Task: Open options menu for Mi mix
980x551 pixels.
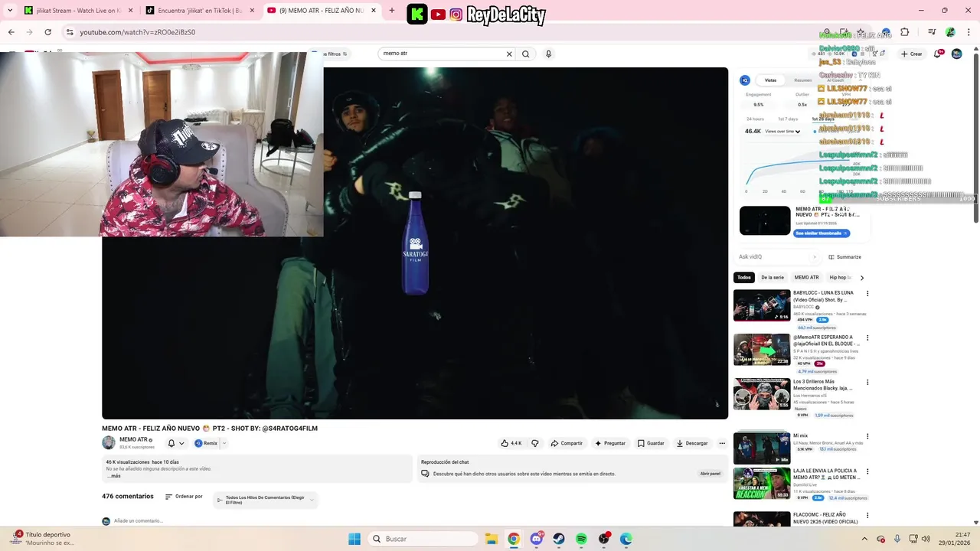Action: click(867, 436)
